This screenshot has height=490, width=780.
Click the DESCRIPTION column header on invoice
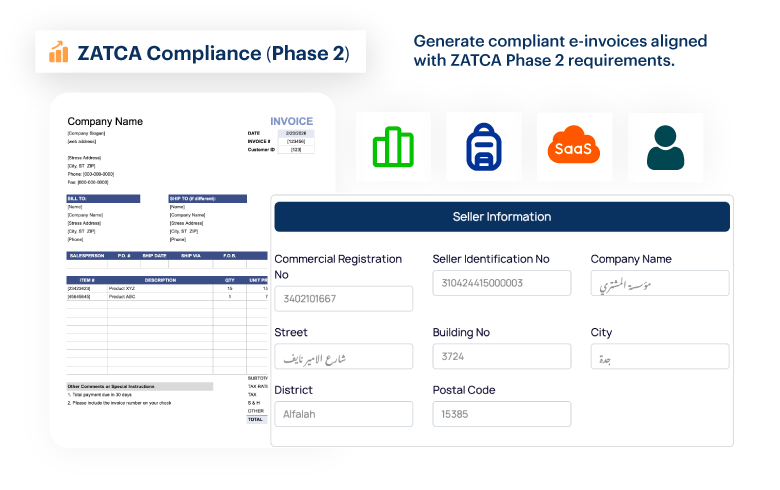160,280
